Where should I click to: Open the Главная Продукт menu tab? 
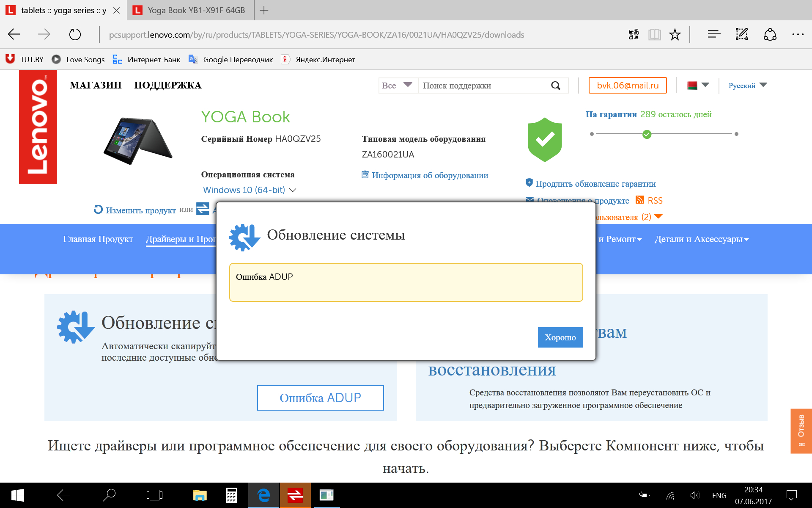(x=98, y=239)
